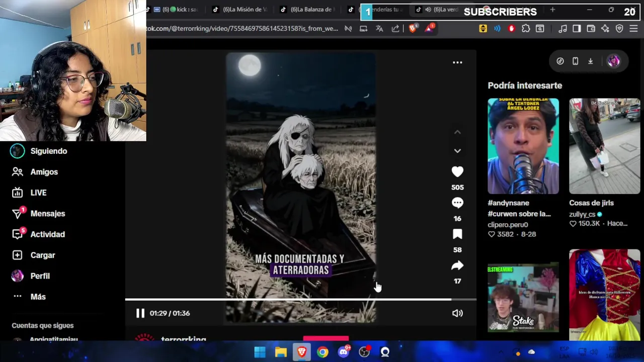This screenshot has height=362, width=644.
Task: Save video with the bookmark icon
Action: [457, 234]
